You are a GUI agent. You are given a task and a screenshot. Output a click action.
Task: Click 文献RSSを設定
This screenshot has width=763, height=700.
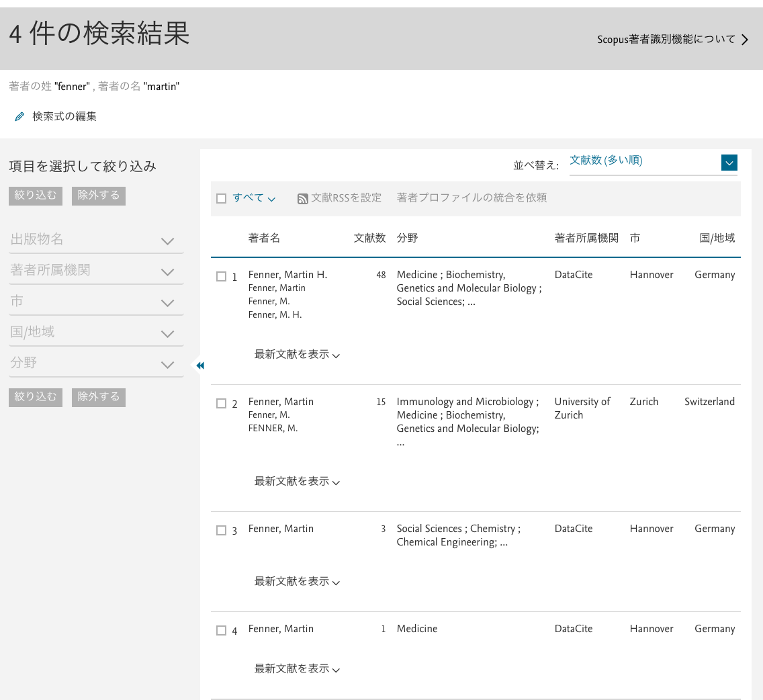pos(346,198)
